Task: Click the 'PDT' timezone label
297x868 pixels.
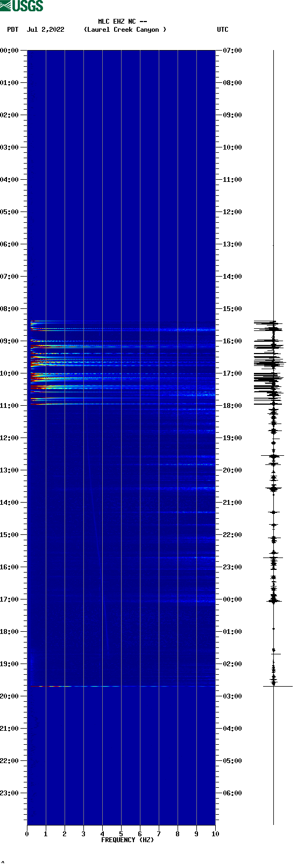Action: [x=12, y=30]
